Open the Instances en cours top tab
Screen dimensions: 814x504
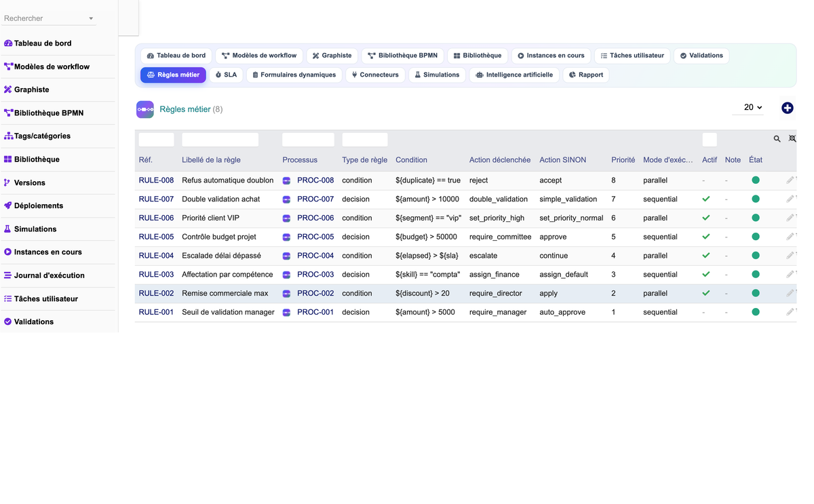[551, 56]
